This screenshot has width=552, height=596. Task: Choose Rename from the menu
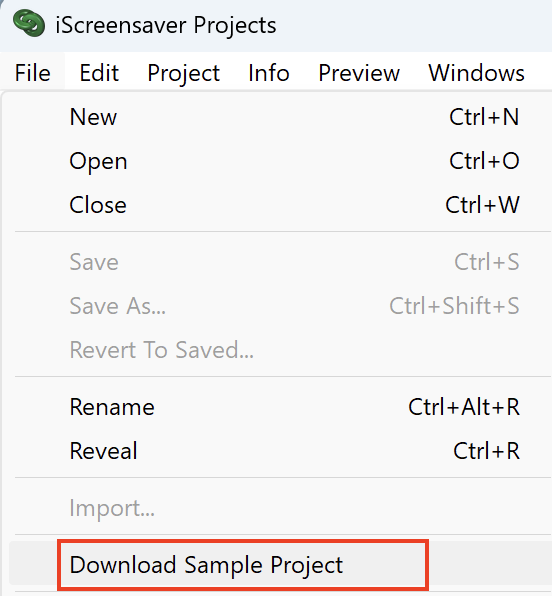click(x=280, y=407)
